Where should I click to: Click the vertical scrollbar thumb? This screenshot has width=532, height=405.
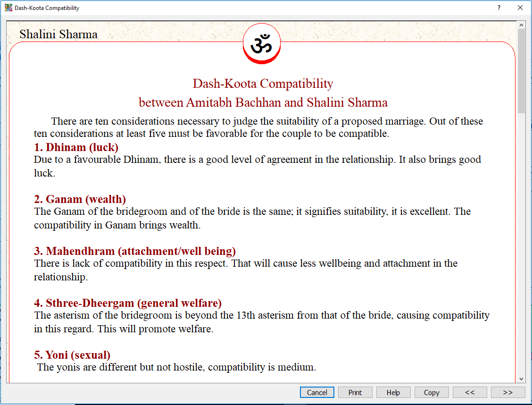[522, 71]
